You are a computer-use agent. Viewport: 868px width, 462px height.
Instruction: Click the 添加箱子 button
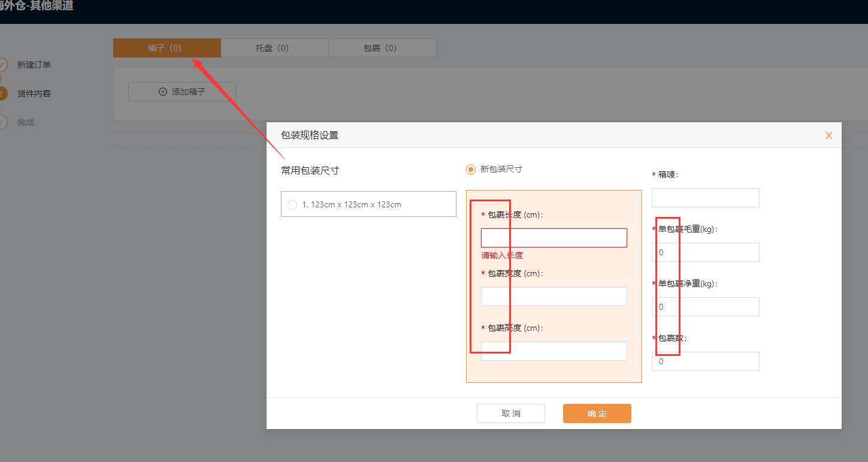(x=182, y=92)
